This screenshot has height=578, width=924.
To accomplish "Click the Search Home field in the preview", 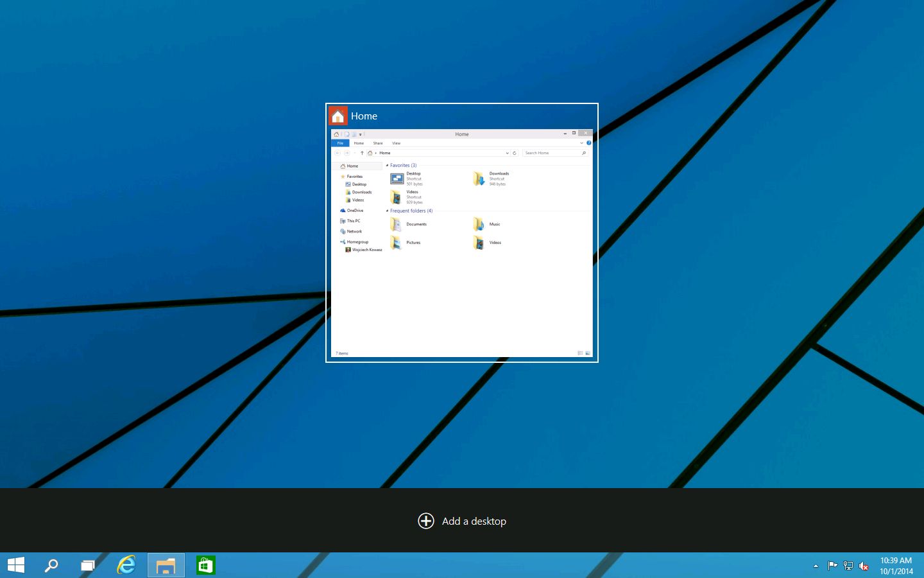I will point(552,153).
